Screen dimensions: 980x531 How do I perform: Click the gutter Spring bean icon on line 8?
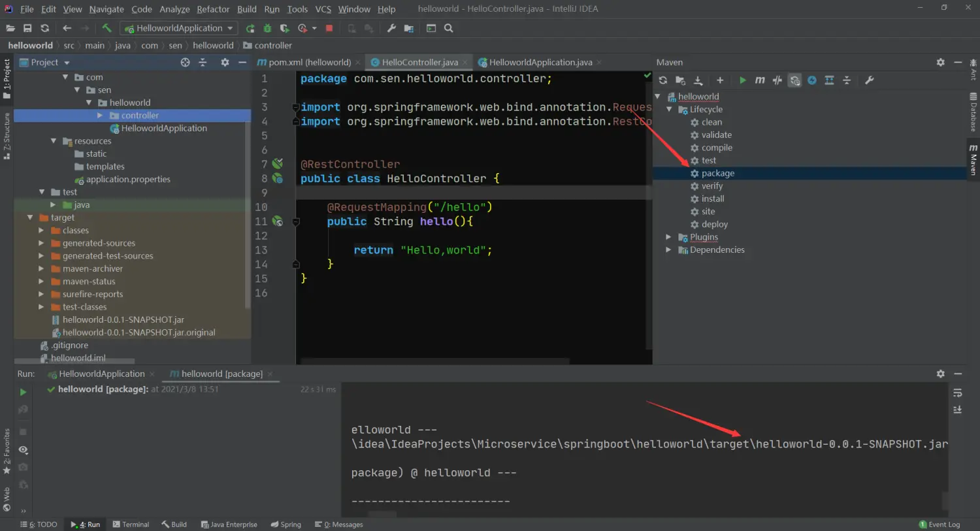pos(278,178)
